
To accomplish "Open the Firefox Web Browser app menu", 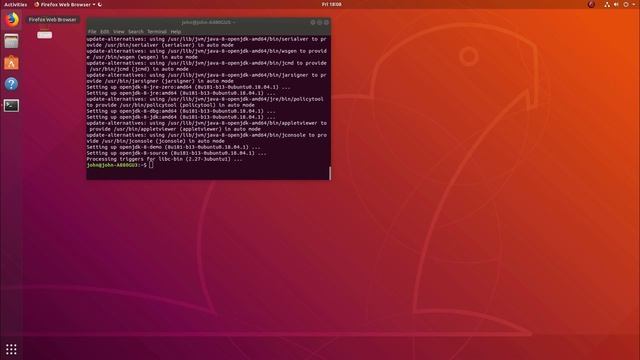I will tap(65, 4).
